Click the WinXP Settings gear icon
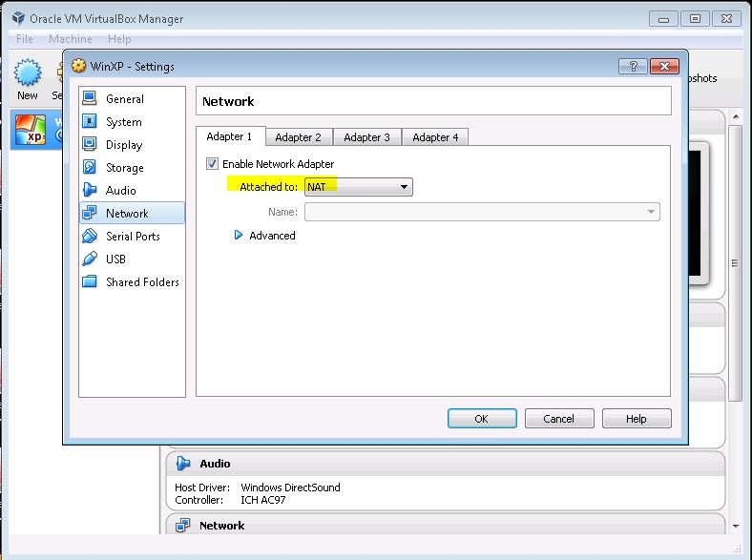Image resolution: width=752 pixels, height=560 pixels. tap(78, 66)
